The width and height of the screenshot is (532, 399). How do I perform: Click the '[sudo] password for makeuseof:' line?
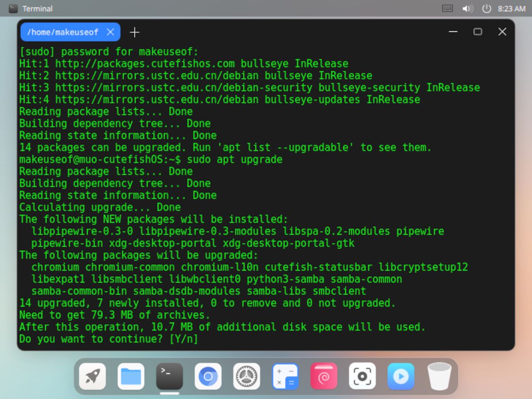pyautogui.click(x=109, y=52)
